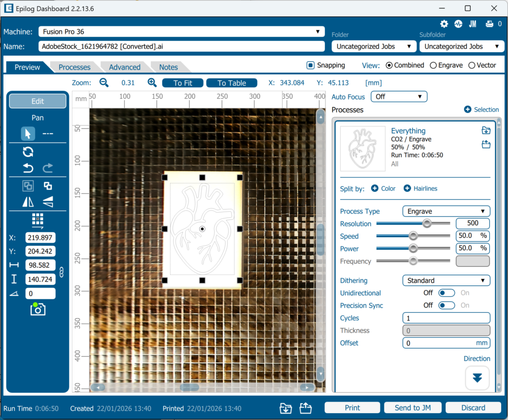Click the refresh rotate arrows icon
508x420 pixels.
28,152
